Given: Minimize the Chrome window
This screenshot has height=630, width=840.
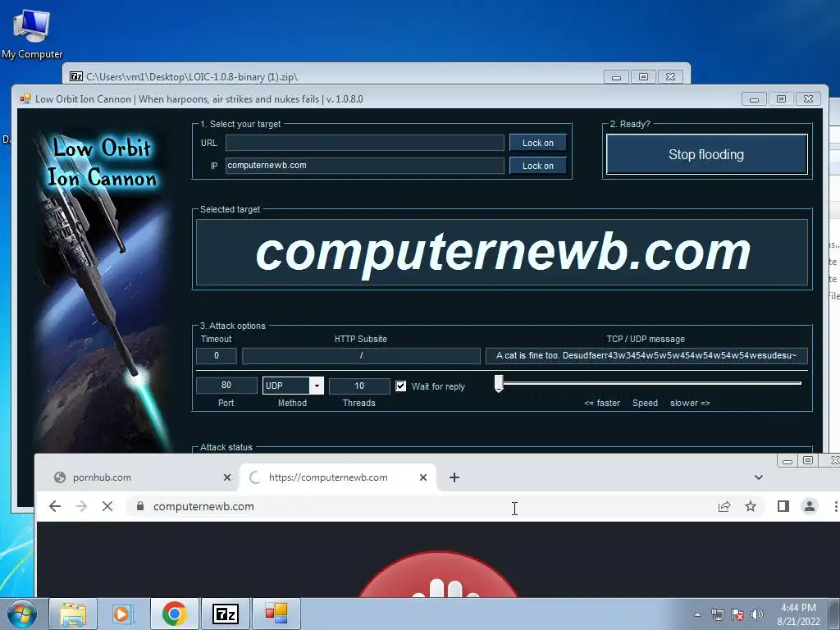Looking at the screenshot, I should click(787, 461).
